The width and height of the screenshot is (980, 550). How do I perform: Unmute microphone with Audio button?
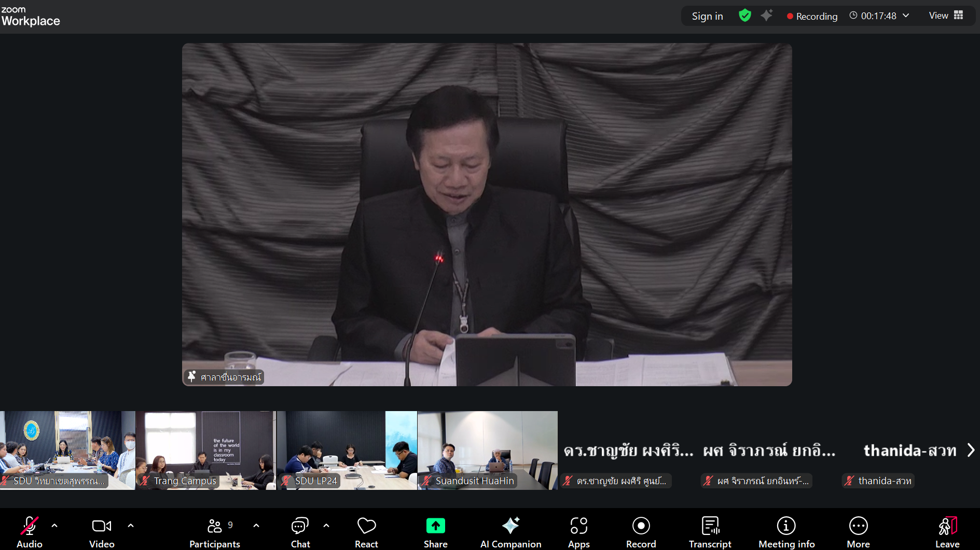(x=29, y=532)
